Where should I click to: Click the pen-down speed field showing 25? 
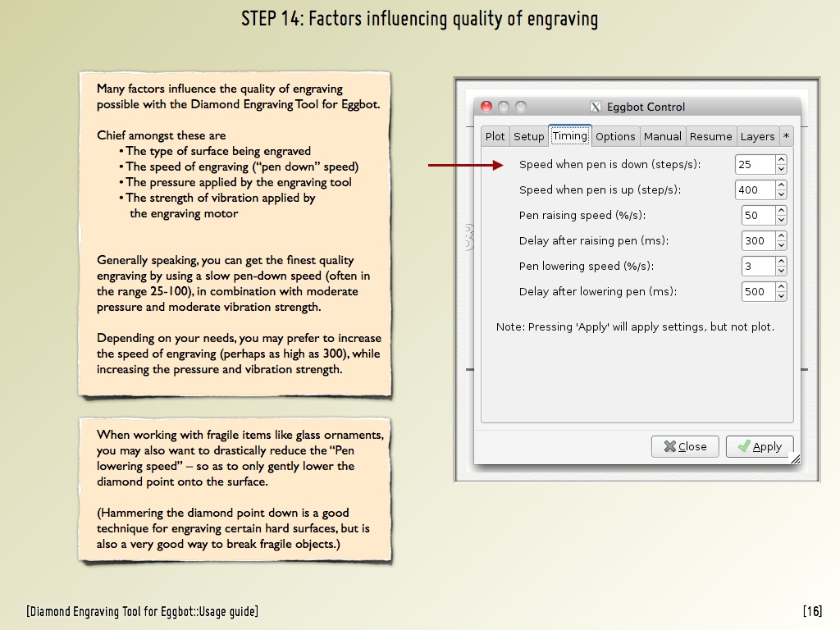tap(755, 164)
